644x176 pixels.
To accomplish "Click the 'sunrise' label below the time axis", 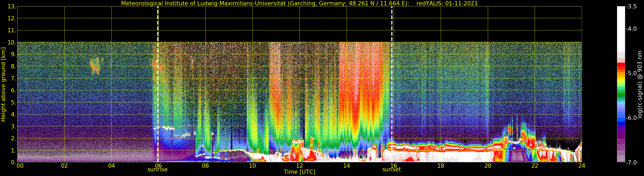I will [157, 170].
